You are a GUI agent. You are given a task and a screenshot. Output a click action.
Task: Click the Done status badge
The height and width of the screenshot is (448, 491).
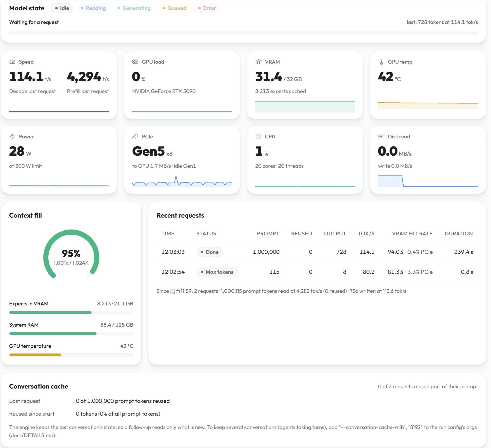(210, 252)
